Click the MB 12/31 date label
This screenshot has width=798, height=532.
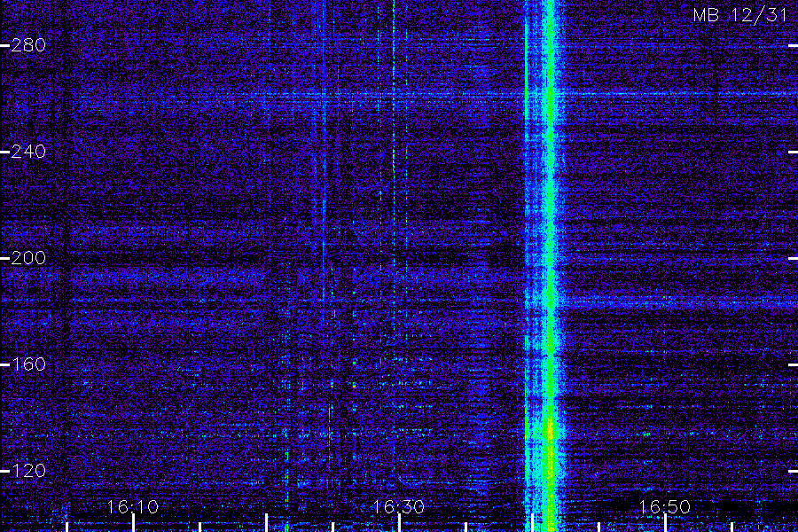(740, 15)
